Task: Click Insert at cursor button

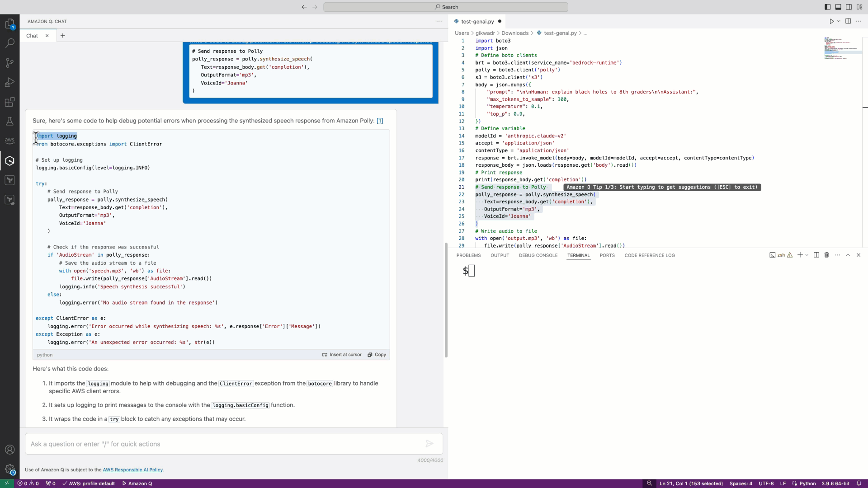Action: click(341, 355)
